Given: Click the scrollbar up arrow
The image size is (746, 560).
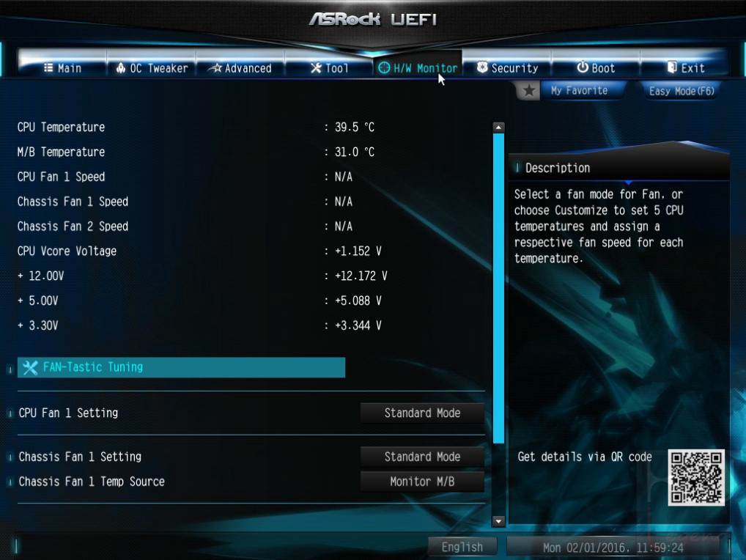Looking at the screenshot, I should tap(498, 127).
